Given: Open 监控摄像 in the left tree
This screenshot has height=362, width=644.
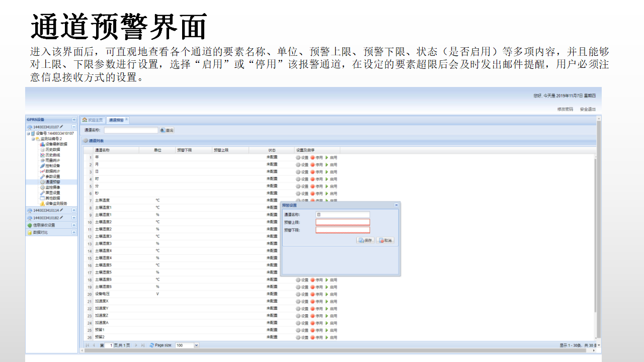Looking at the screenshot, I should 52,187.
